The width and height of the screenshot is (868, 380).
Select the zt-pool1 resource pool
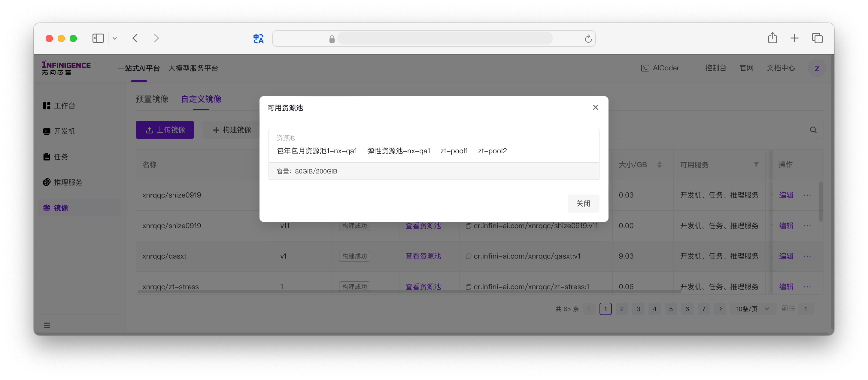[454, 151]
